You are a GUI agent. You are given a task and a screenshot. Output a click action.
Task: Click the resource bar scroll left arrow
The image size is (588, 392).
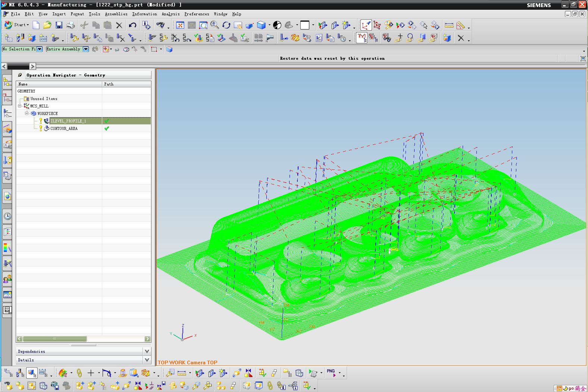click(x=4, y=66)
